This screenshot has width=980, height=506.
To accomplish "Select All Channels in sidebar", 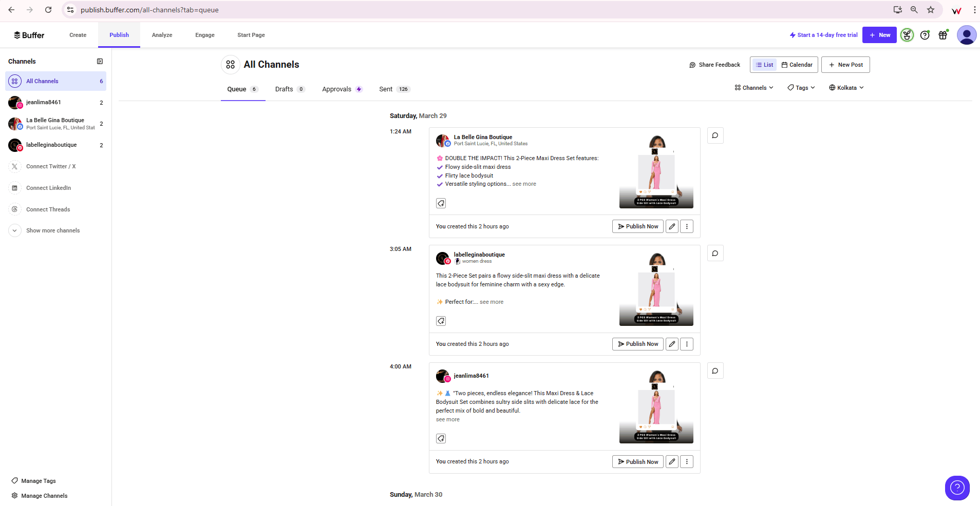I will point(55,81).
